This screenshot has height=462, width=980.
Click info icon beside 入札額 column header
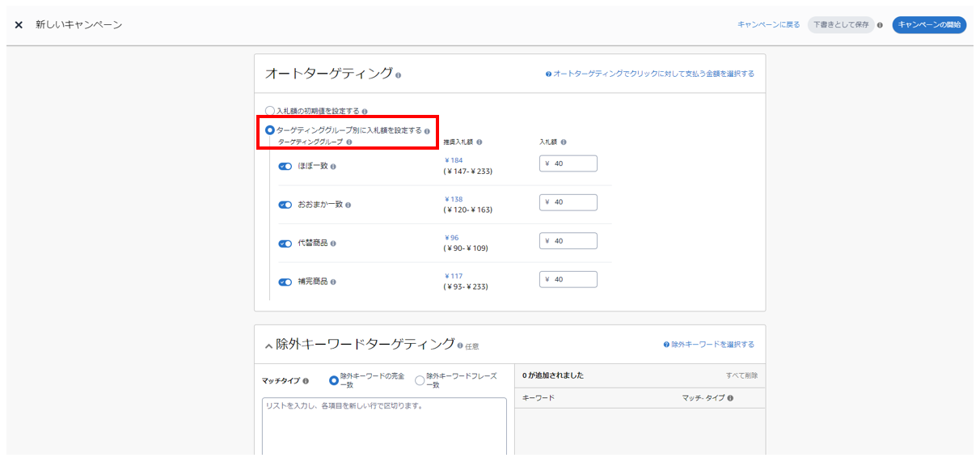coord(564,142)
